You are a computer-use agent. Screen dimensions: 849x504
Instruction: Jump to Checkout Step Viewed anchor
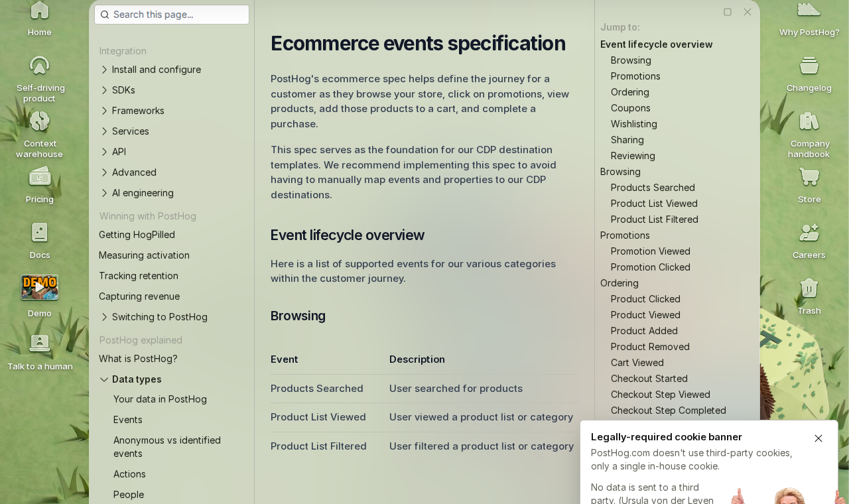(x=661, y=395)
